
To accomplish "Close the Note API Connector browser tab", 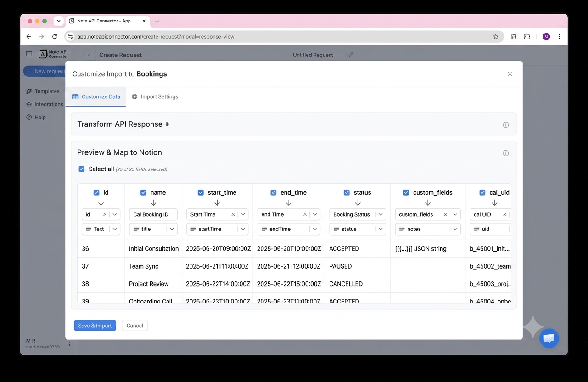I will click(x=144, y=21).
